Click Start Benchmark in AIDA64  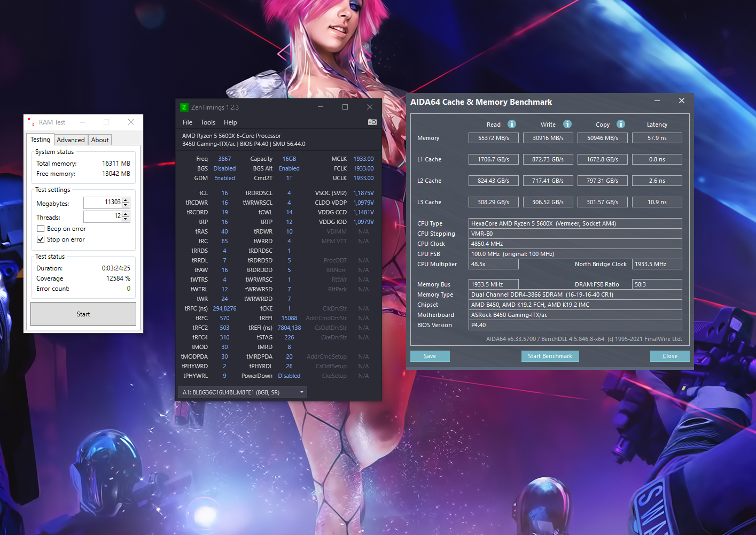coord(550,356)
